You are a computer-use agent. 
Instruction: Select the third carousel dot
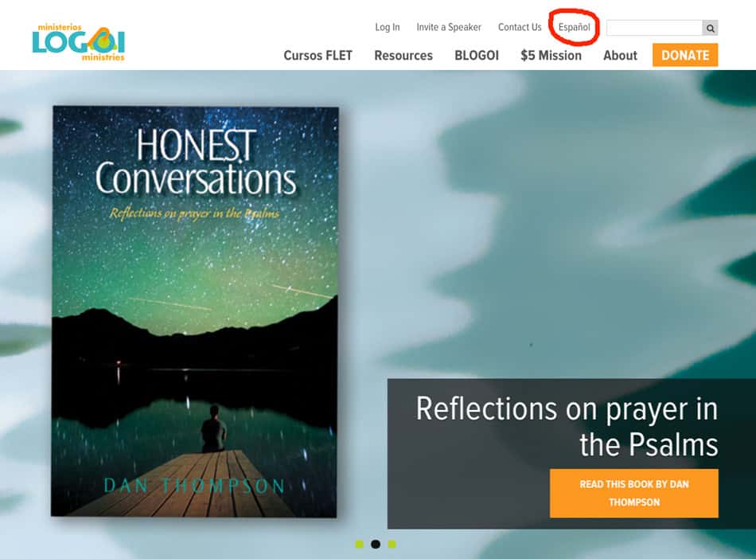392,544
